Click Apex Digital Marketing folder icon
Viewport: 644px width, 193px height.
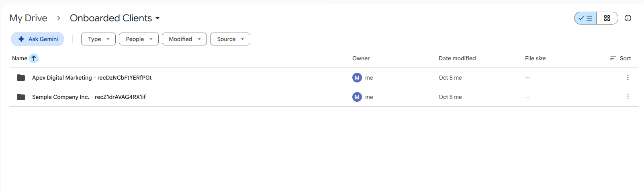[21, 78]
